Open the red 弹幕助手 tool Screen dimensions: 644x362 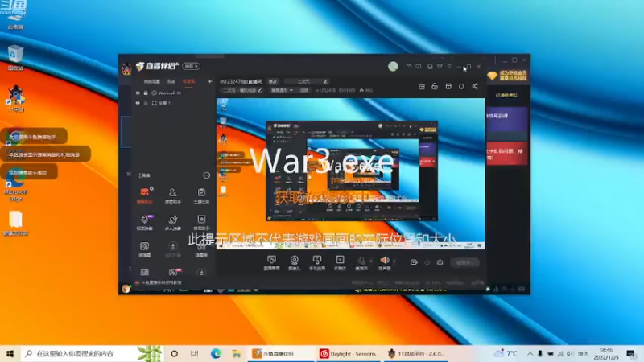(145, 195)
